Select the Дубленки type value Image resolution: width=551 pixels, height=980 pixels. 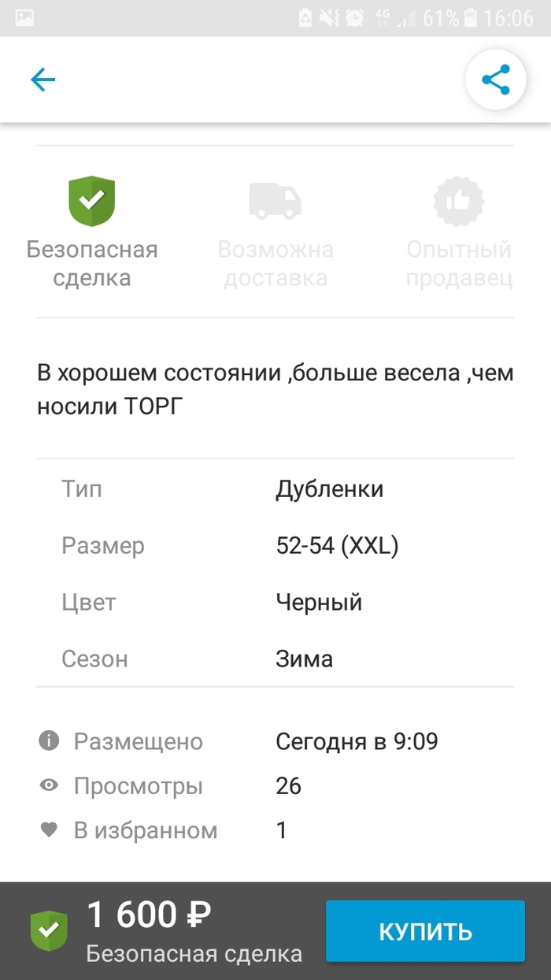(x=329, y=489)
